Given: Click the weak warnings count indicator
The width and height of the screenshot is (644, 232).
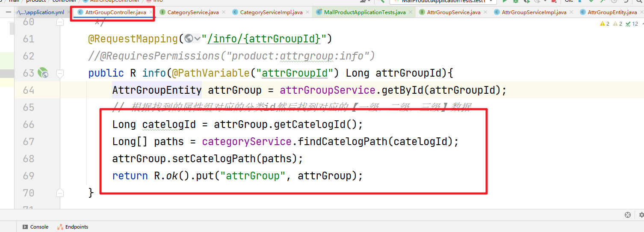Looking at the screenshot, I should point(618,24).
